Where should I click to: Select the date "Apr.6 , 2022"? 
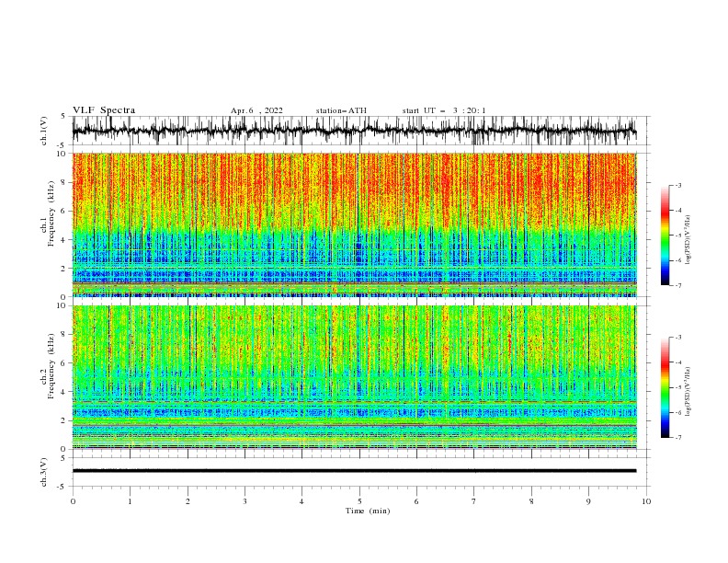(x=256, y=110)
